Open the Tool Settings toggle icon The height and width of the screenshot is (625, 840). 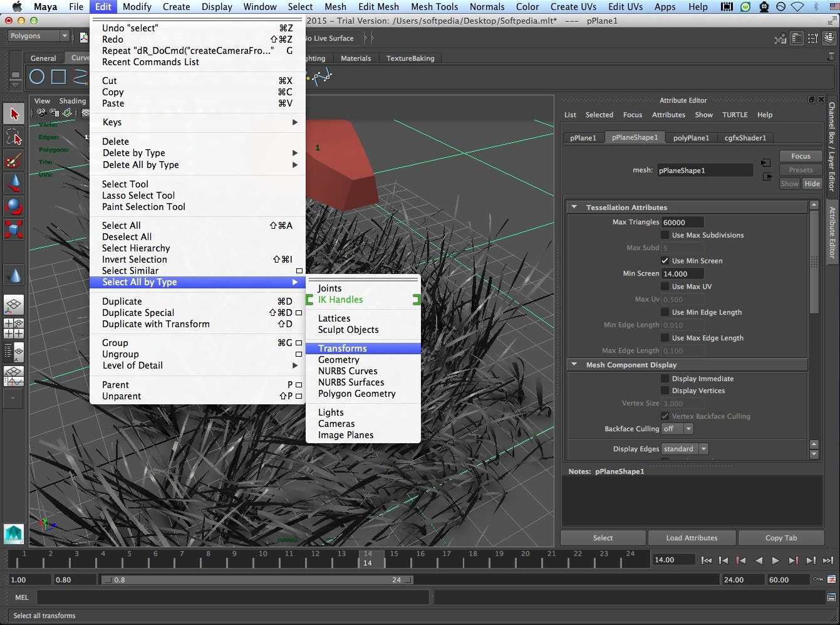click(812, 38)
